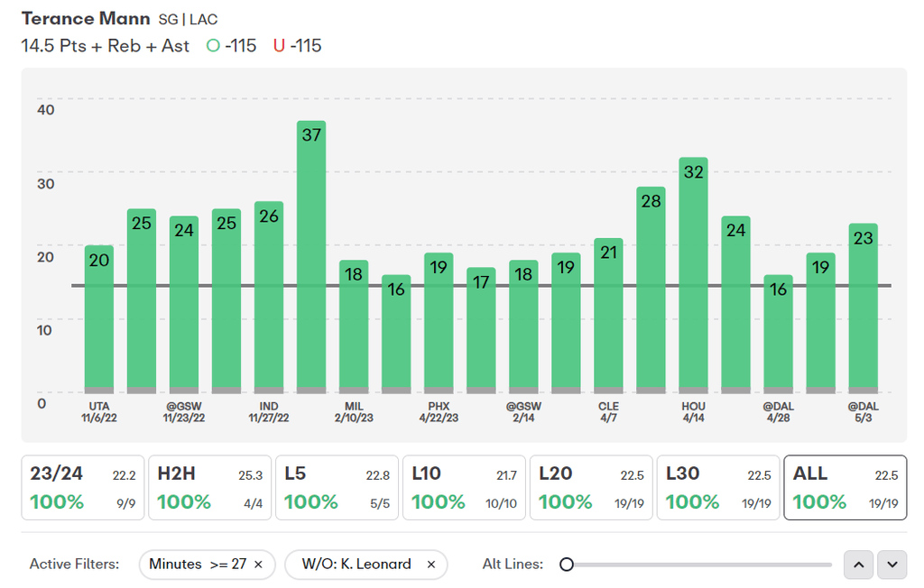The image size is (924, 588).
Task: Click the 17 bar
Action: pos(481,331)
